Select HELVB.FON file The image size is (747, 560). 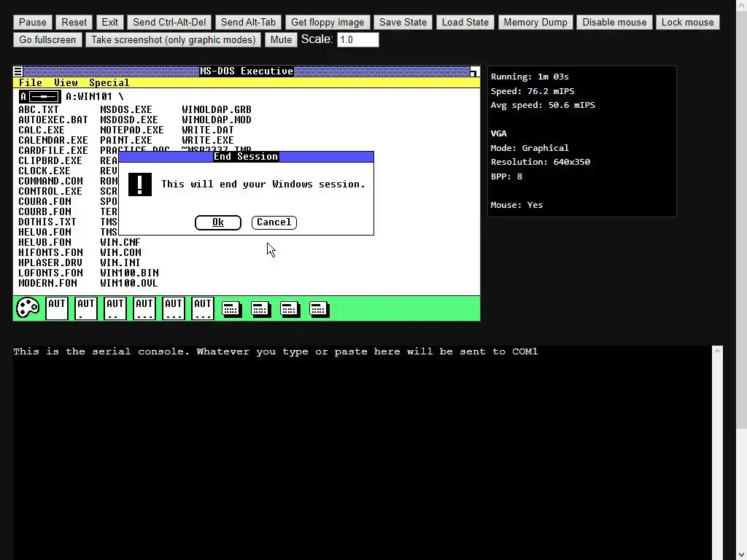coord(44,242)
